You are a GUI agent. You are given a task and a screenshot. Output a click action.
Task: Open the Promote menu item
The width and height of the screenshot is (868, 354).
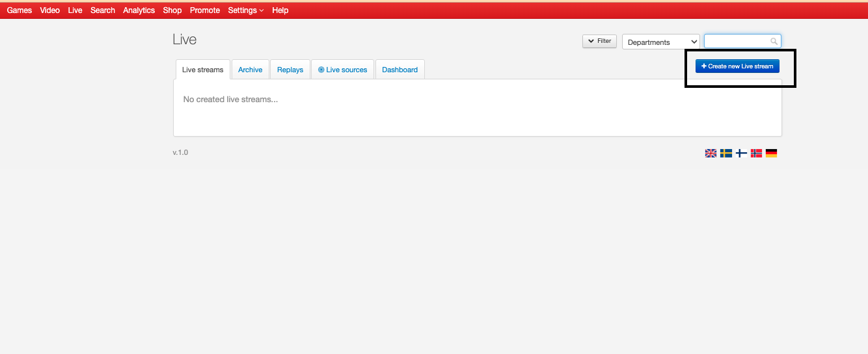coord(205,10)
